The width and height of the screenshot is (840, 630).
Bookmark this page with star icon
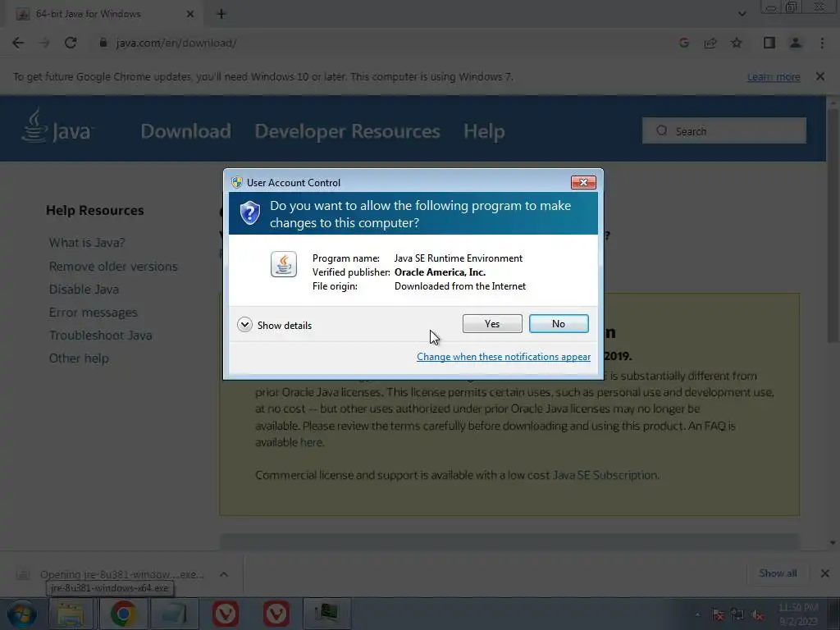(737, 43)
